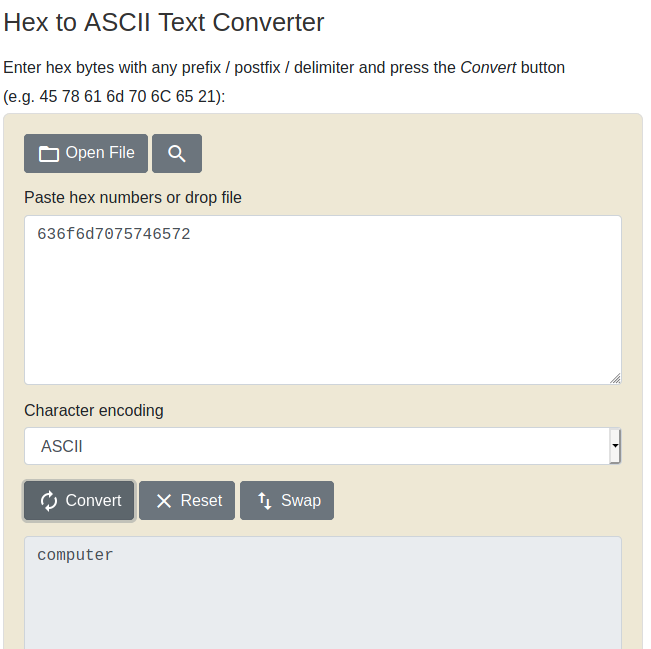Click the word computer in the output

(x=75, y=555)
